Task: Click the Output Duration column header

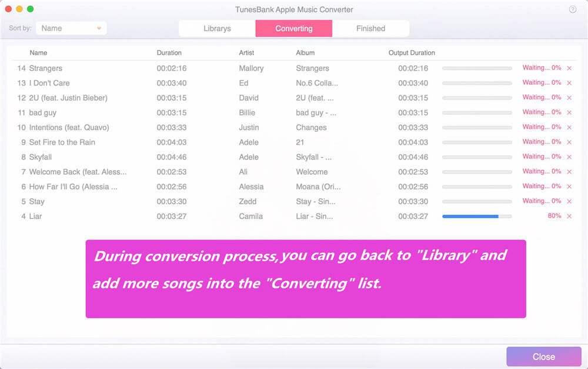Action: pyautogui.click(x=412, y=53)
